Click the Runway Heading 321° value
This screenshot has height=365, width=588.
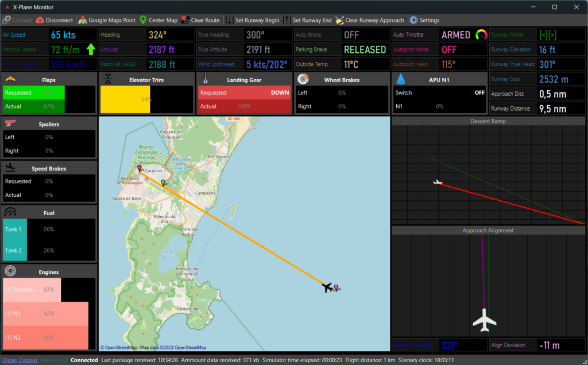(x=449, y=345)
